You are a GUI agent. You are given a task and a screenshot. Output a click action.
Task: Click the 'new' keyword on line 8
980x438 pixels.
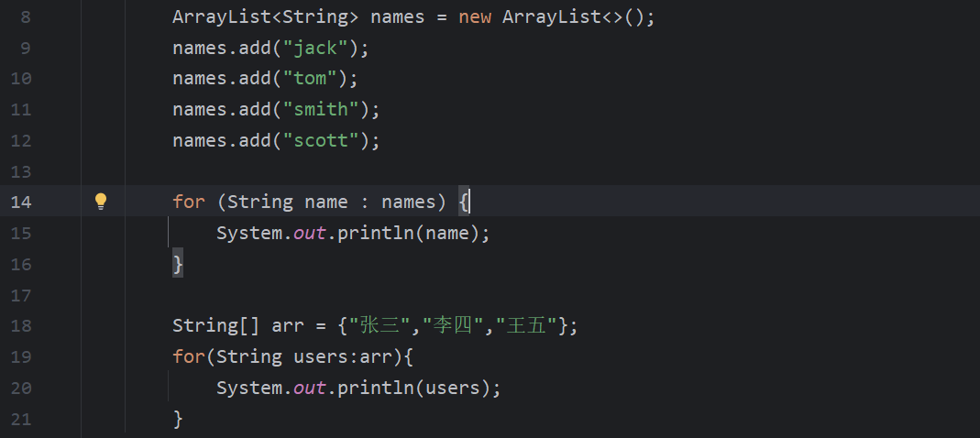coord(475,16)
